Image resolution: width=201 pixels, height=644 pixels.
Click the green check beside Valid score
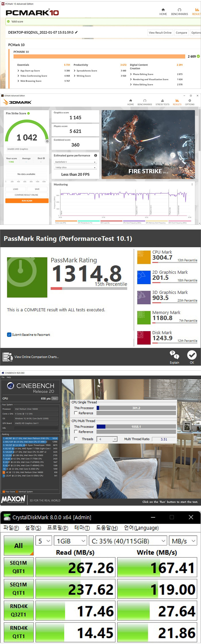pos(8,21)
